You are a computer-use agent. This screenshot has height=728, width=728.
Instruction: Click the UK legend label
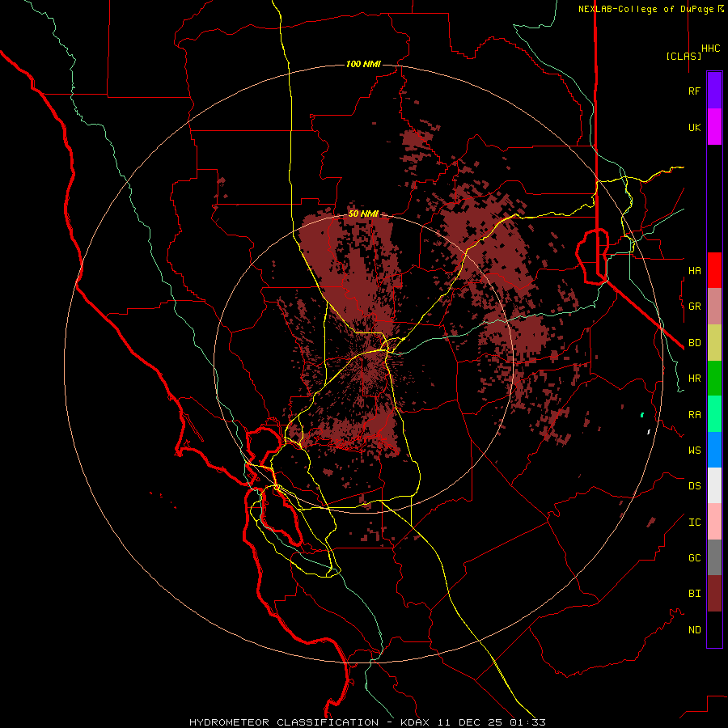tap(694, 127)
